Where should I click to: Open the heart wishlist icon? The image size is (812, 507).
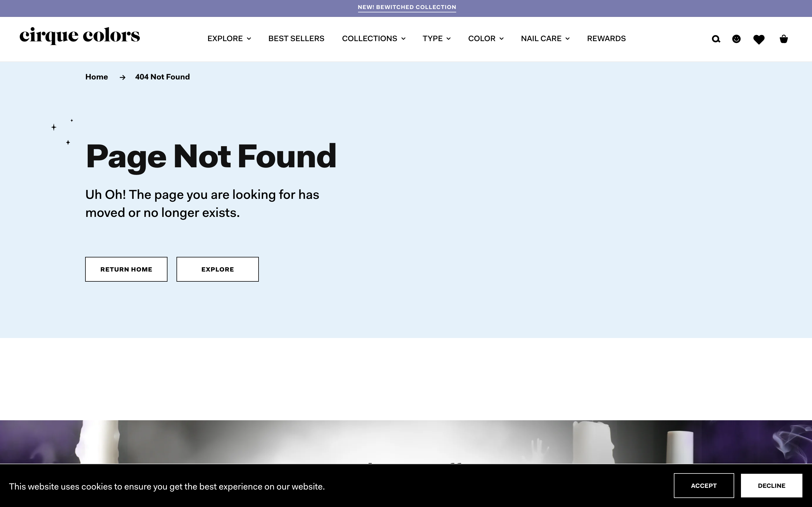coord(759,39)
